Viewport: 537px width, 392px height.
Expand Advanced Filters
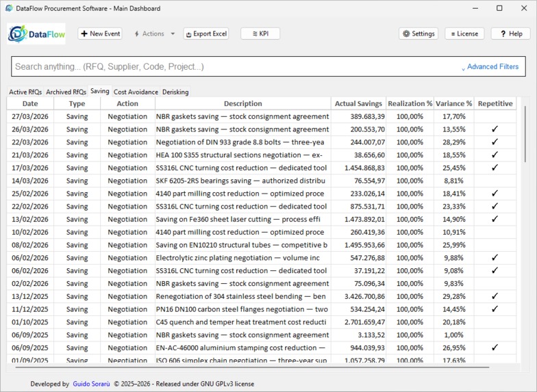pos(490,66)
